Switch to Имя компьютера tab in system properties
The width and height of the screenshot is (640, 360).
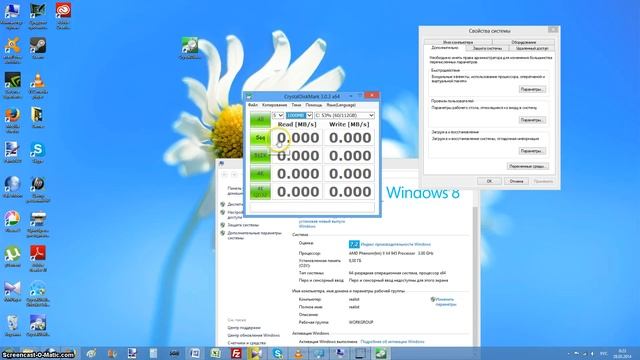coord(458,42)
